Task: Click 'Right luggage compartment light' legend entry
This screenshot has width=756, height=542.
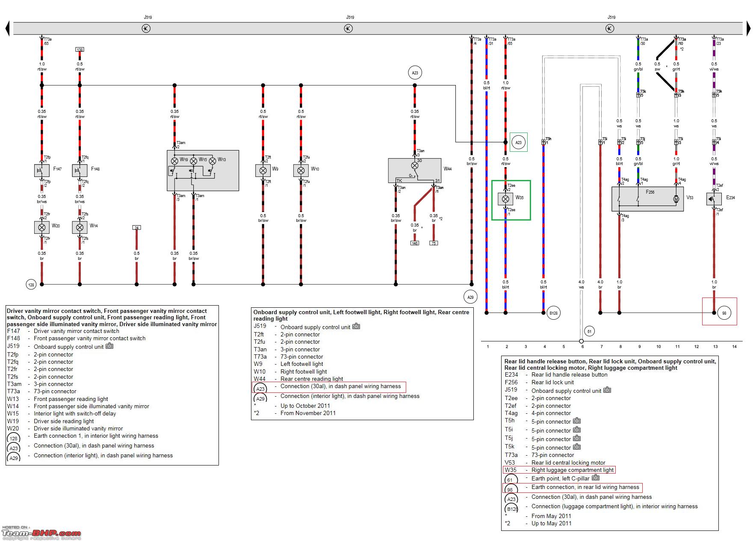Action: click(x=573, y=470)
